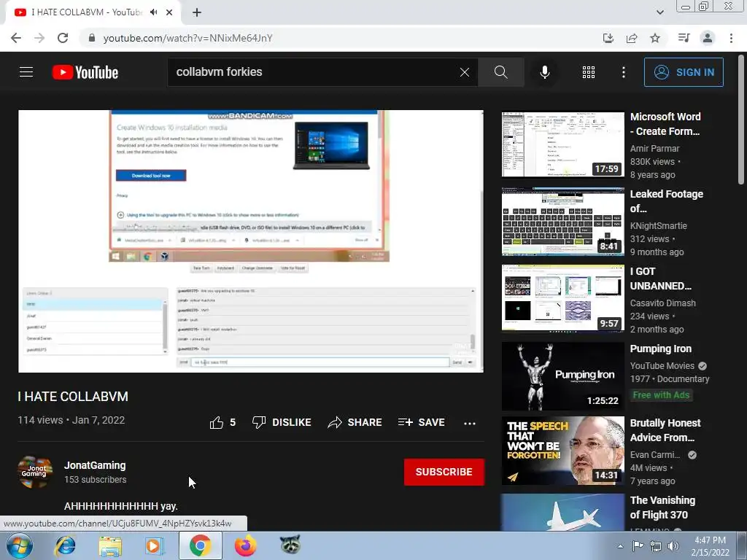The width and height of the screenshot is (747, 560).
Task: Close the I HATE COLLABVM tab
Action: point(169,12)
